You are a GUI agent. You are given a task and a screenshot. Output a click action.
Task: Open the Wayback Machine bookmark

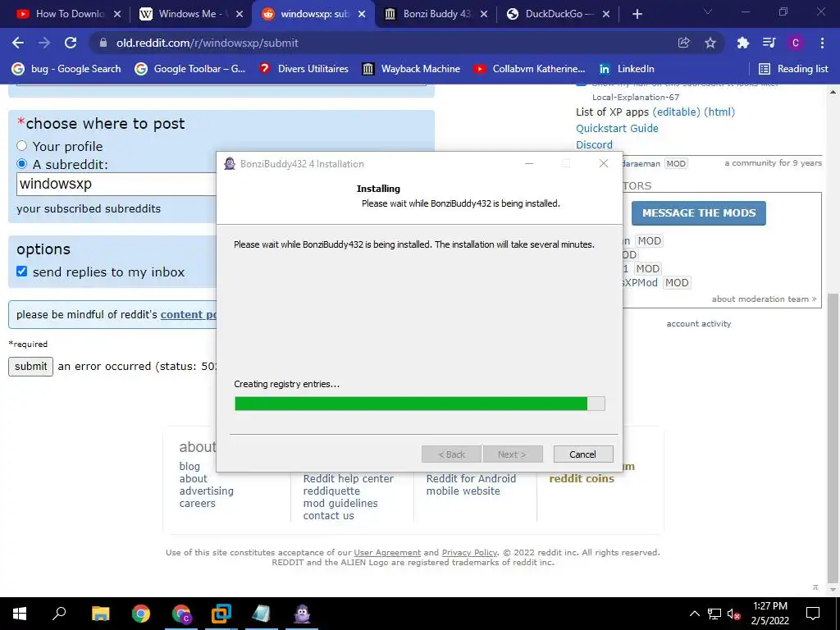coord(412,69)
